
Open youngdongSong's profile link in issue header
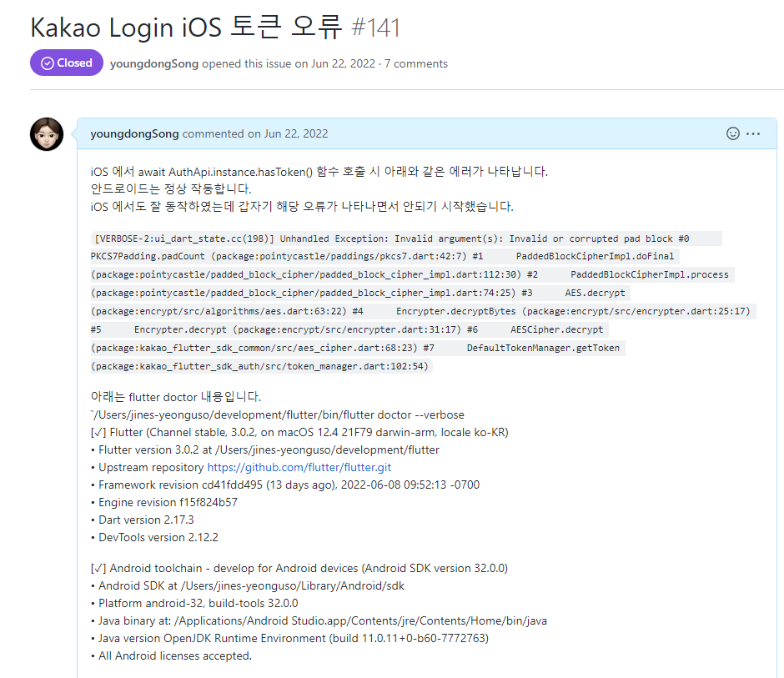pyautogui.click(x=154, y=64)
